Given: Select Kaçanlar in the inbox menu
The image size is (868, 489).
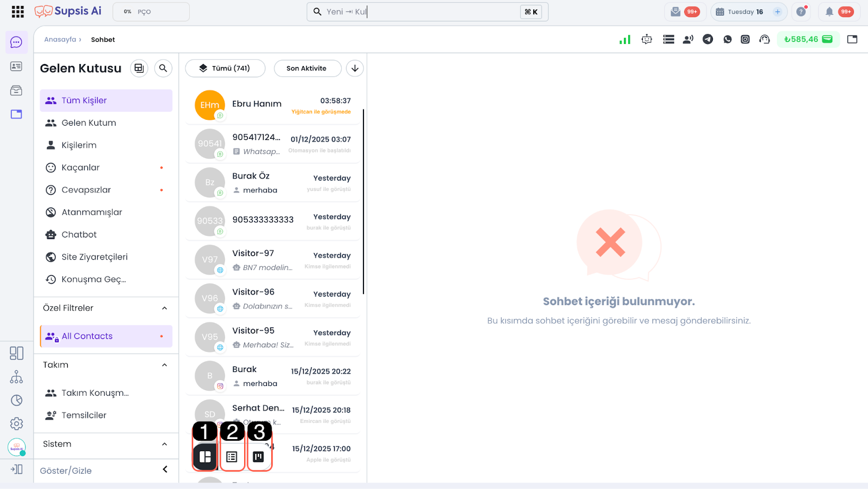Looking at the screenshot, I should [81, 168].
